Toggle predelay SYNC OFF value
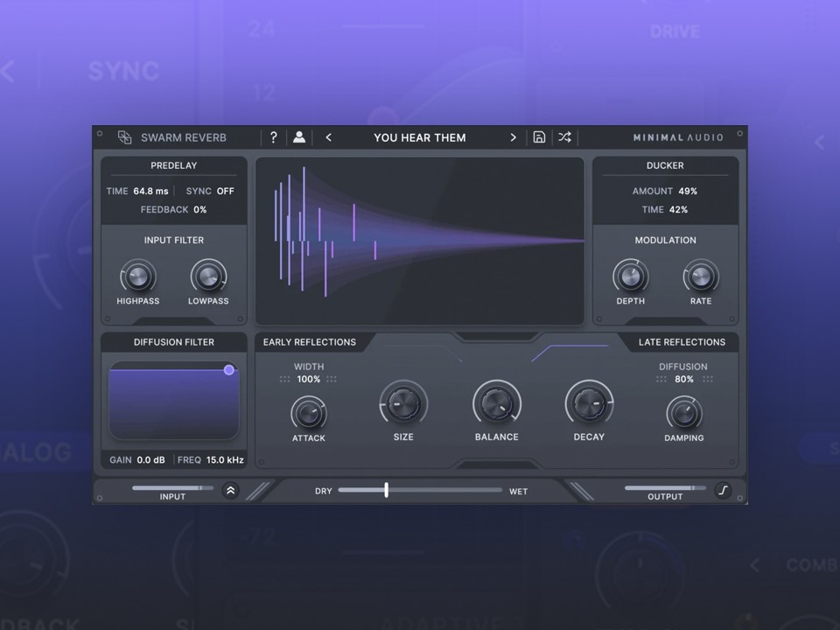This screenshot has width=840, height=630. coord(226,192)
